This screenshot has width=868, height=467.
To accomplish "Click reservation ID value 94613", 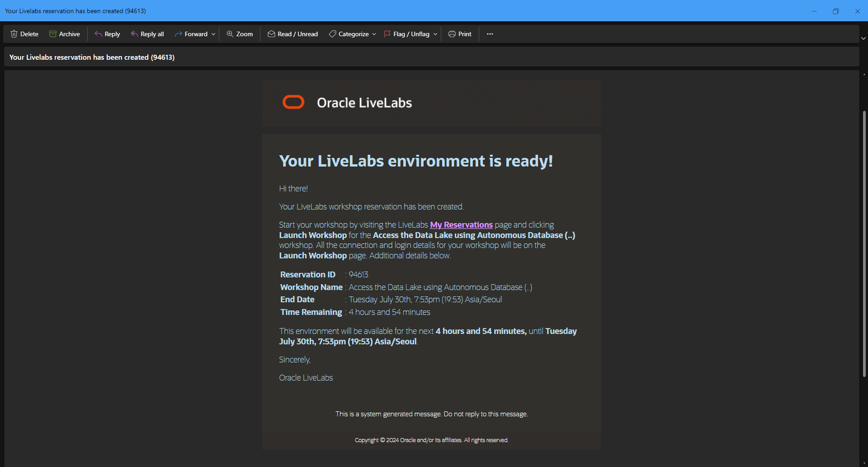I will 359,275.
